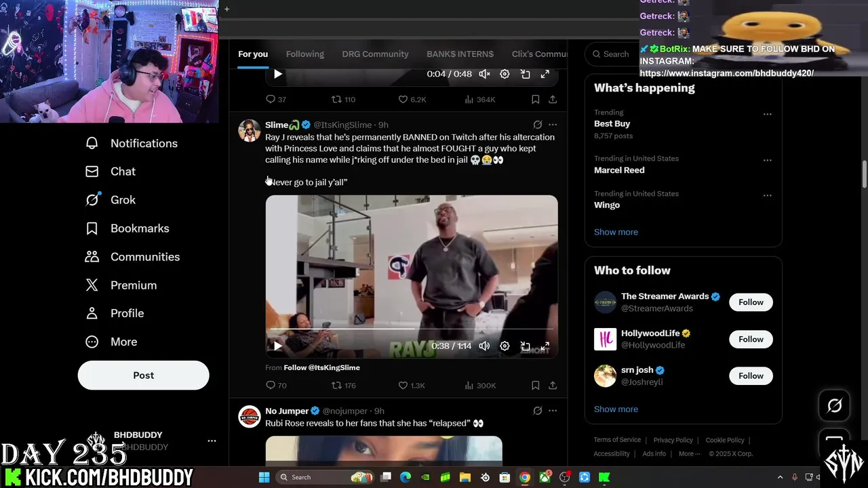
Task: Go to Communities in the sidebar
Action: (x=132, y=257)
